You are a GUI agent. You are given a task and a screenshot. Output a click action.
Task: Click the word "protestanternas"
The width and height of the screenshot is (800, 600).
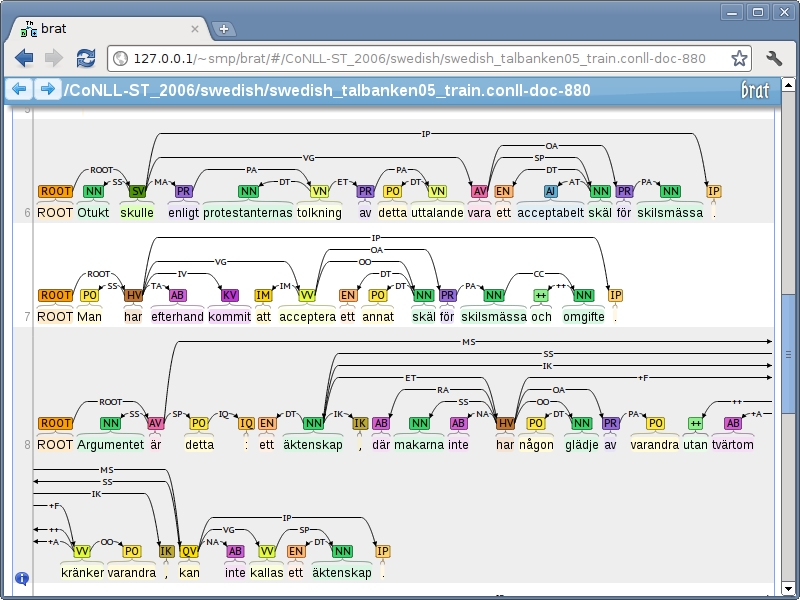248,213
